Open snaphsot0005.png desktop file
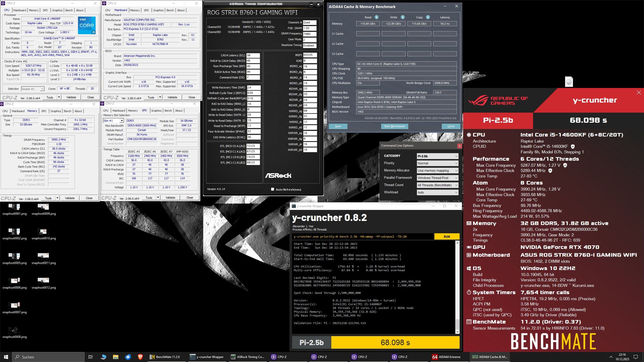644x362 pixels. point(14,259)
